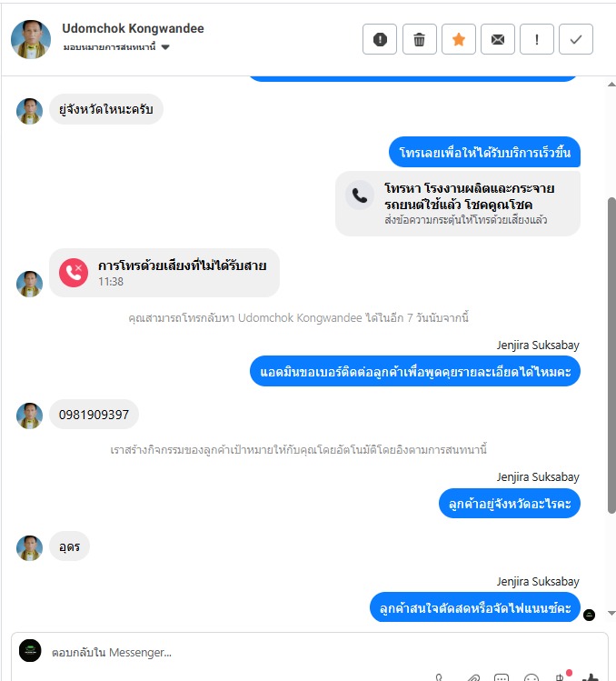Screen dimensions: 616x681
Task: Open the assign conversation dropdown arrow
Action: point(165,47)
